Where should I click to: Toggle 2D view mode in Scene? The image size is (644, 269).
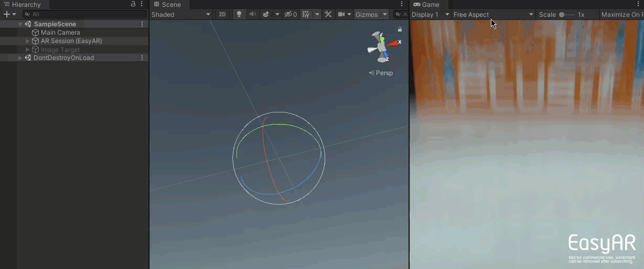pyautogui.click(x=222, y=15)
